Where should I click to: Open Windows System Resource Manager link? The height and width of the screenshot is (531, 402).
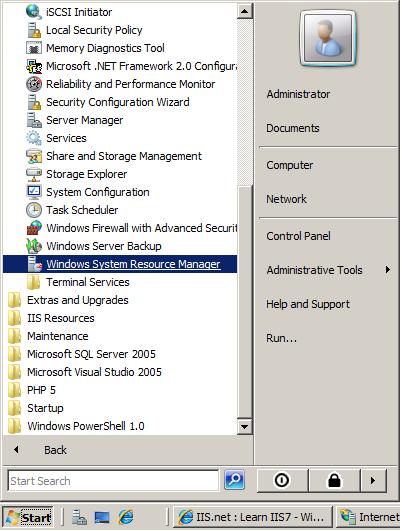point(133,264)
